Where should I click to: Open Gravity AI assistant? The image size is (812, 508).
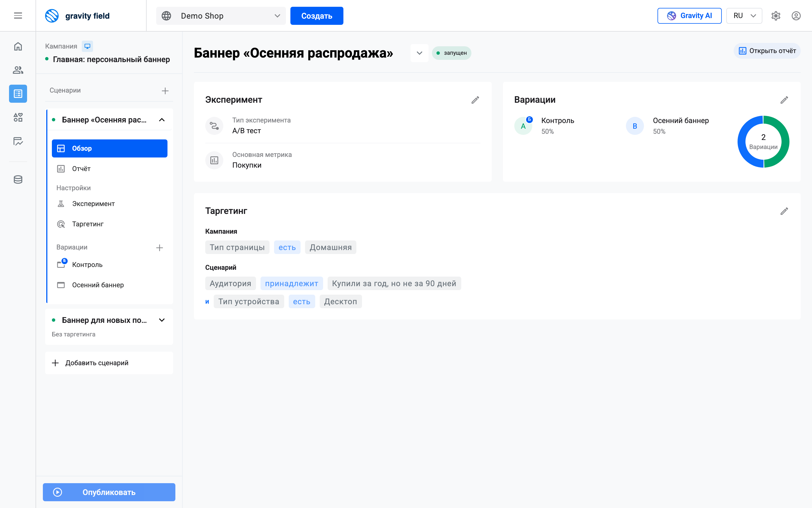[x=689, y=16]
